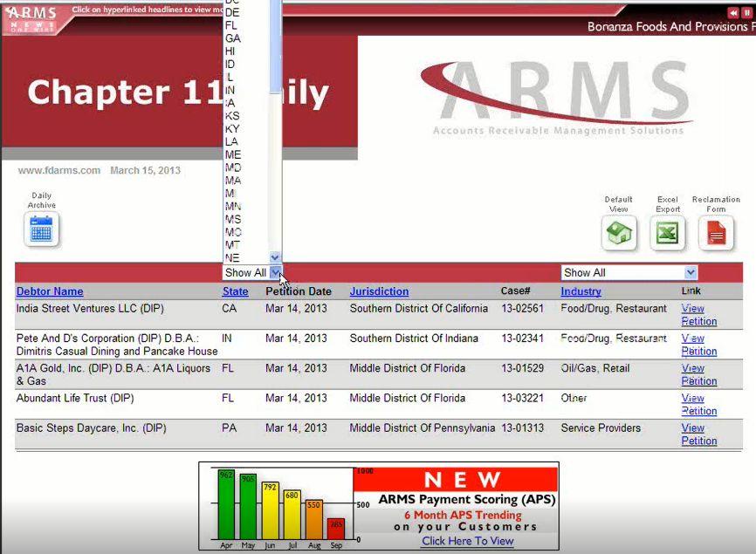
Task: Choose KY from the state list
Action: 232,128
